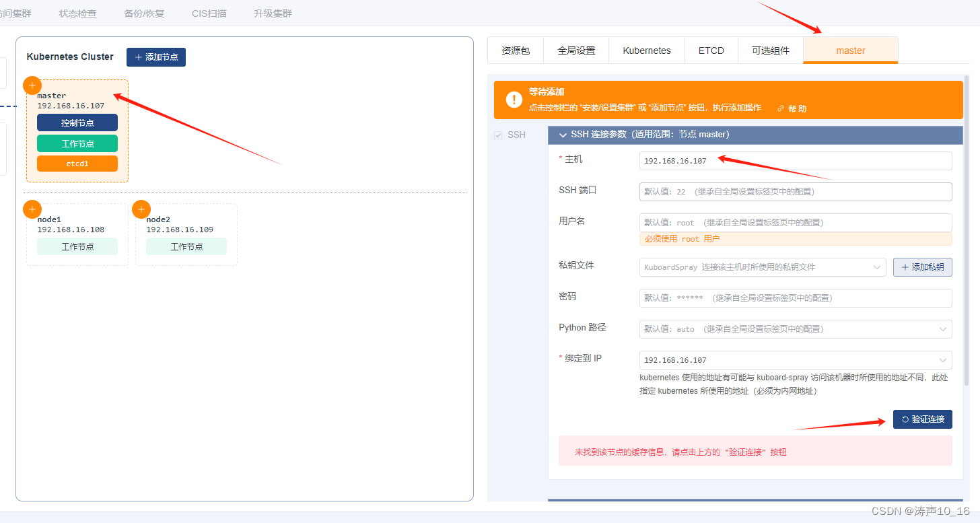
Task: Click the 主机 input field
Action: [796, 161]
